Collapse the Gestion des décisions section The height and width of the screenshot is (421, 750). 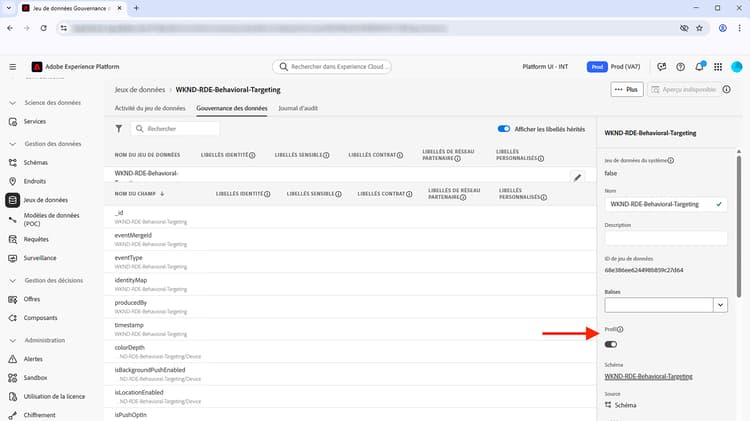[x=12, y=280]
